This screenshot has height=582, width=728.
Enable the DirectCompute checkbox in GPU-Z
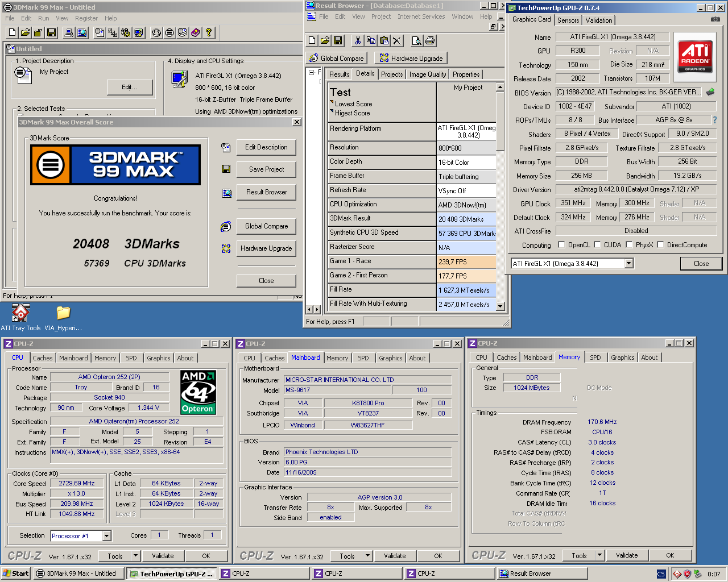coord(660,245)
